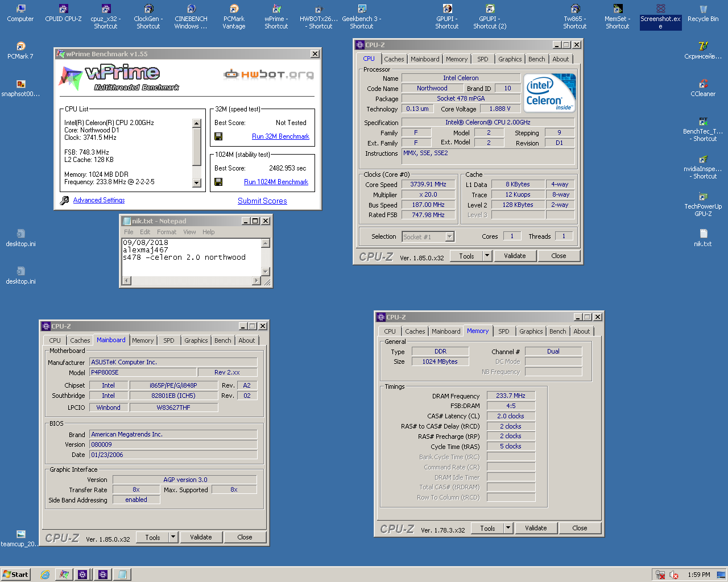The image size is (728, 582).
Task: Open nik.txt desktop file icon
Action: [703, 239]
